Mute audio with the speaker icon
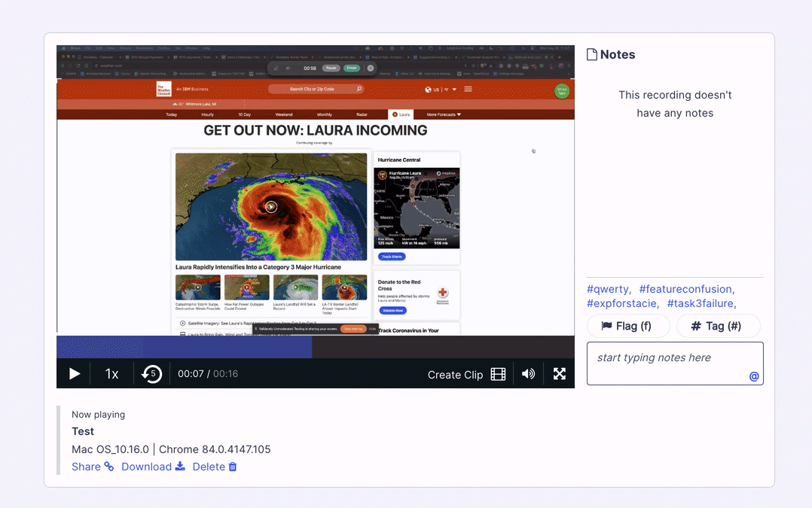The height and width of the screenshot is (508, 812). (x=528, y=374)
